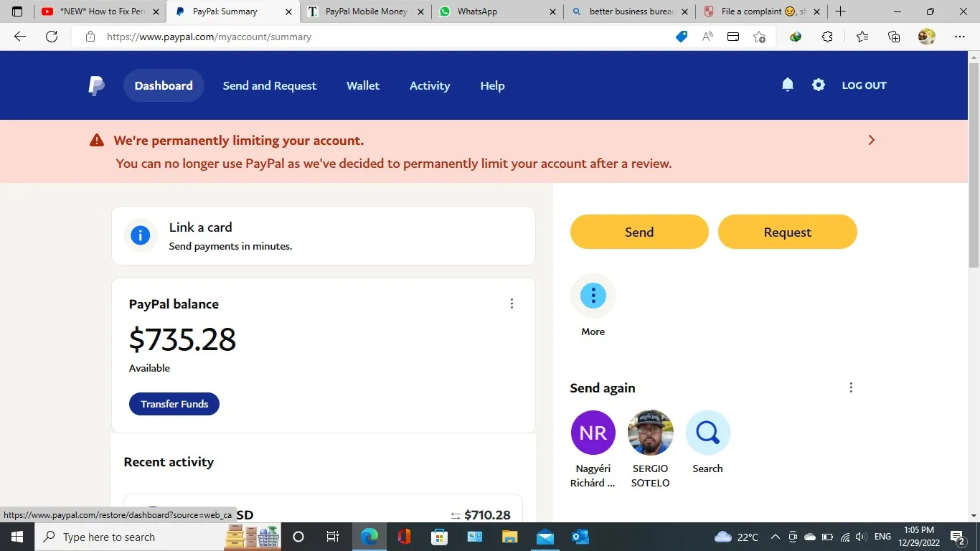Open PayPal account settings gear
The width and height of the screenshot is (980, 551).
[x=819, y=85]
